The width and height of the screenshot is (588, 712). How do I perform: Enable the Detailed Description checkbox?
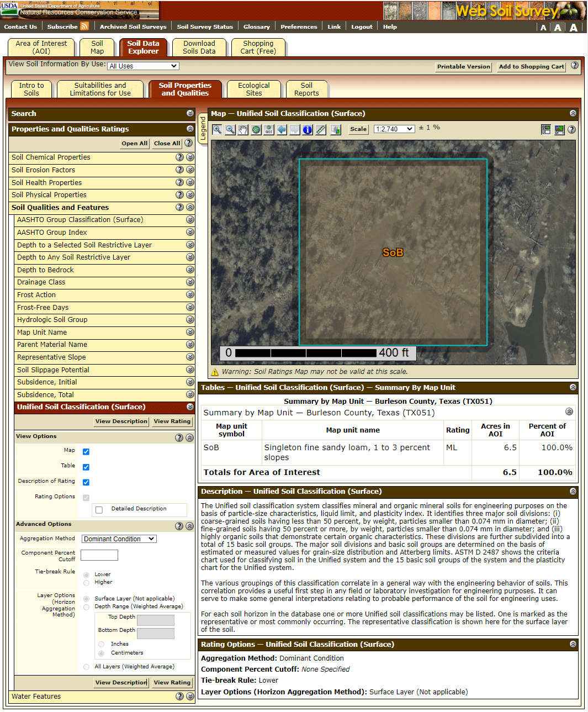(x=99, y=509)
